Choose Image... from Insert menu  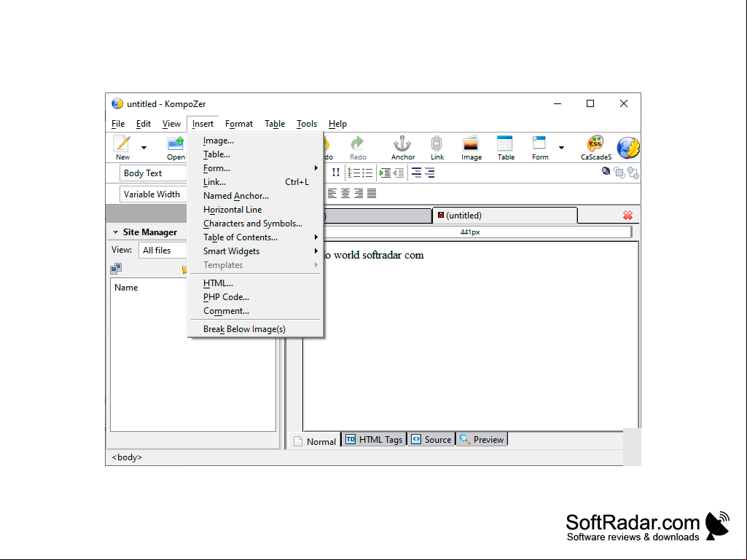pyautogui.click(x=256, y=141)
